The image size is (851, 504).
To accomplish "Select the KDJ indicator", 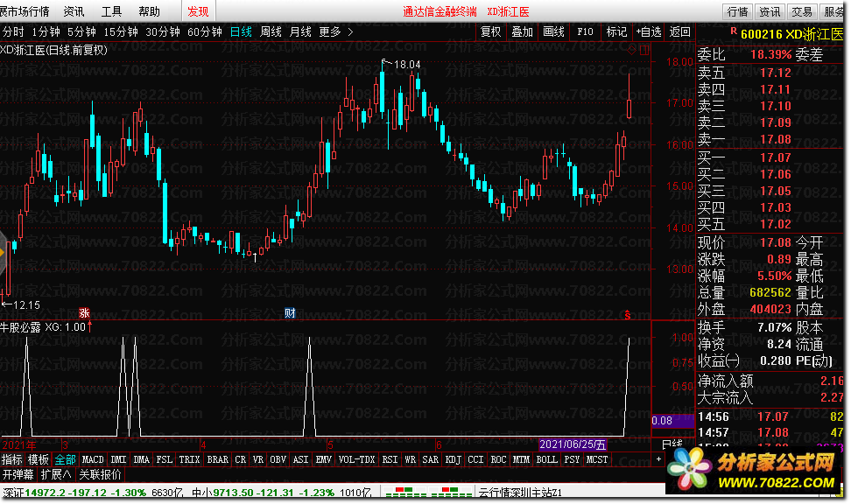I will tap(454, 459).
